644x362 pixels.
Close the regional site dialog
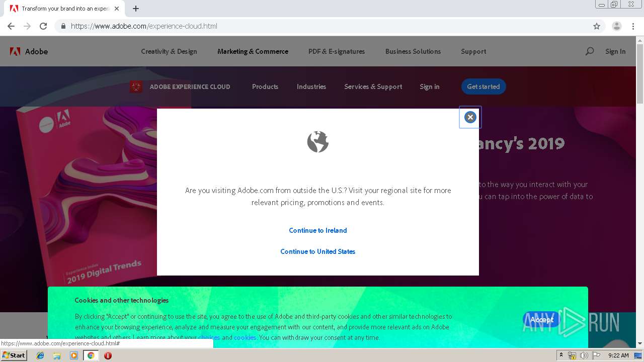click(470, 117)
